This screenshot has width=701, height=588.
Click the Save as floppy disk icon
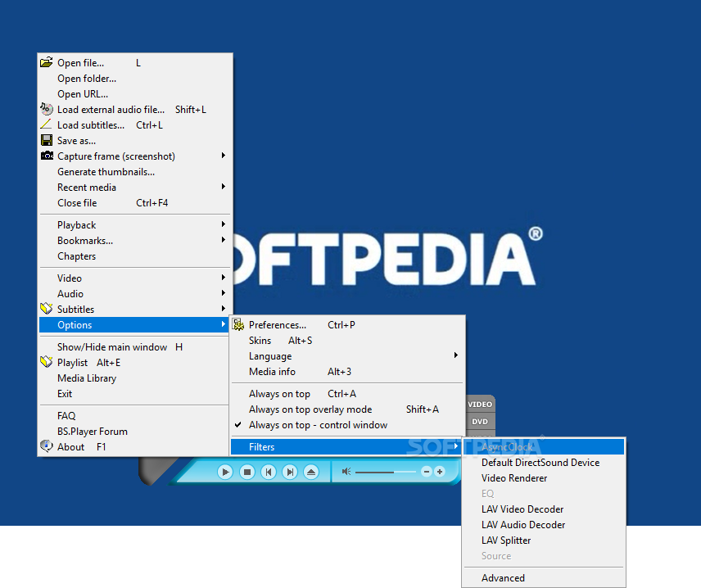click(x=47, y=140)
